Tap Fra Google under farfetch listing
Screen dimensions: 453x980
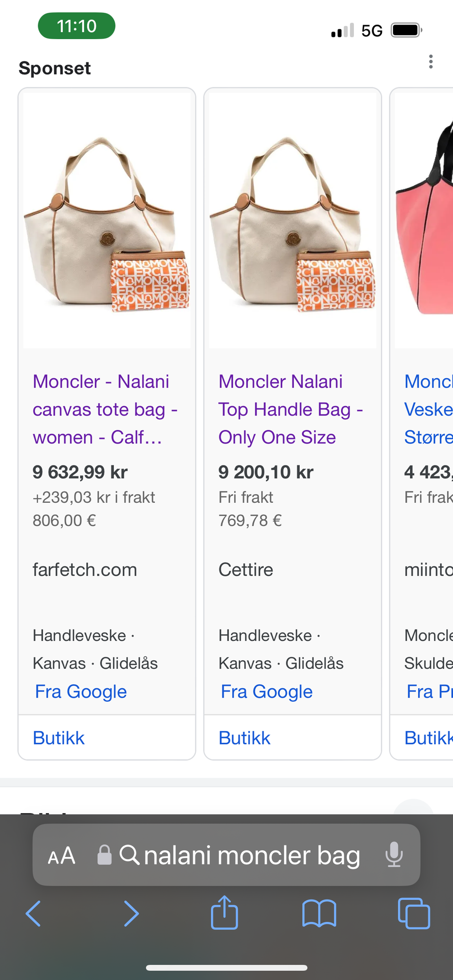[x=81, y=691]
